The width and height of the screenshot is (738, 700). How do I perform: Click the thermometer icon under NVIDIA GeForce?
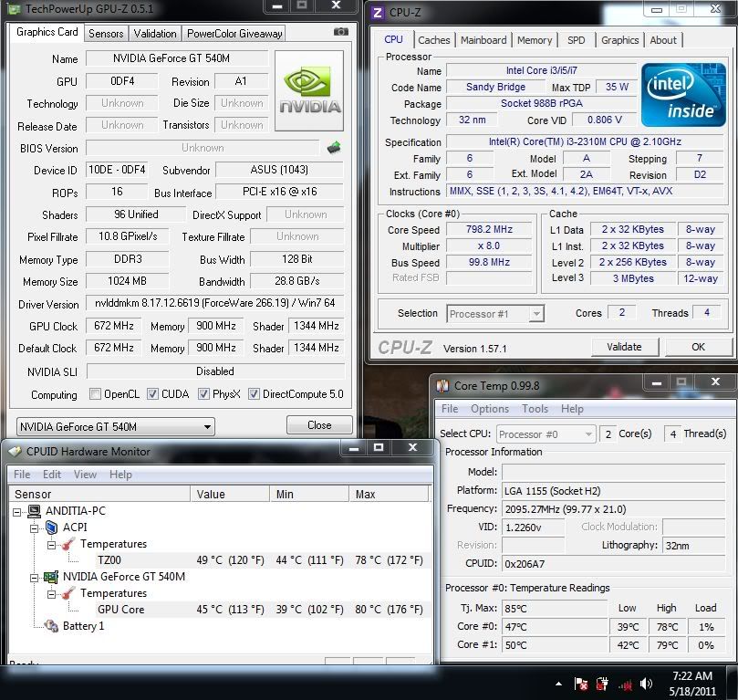tap(68, 593)
